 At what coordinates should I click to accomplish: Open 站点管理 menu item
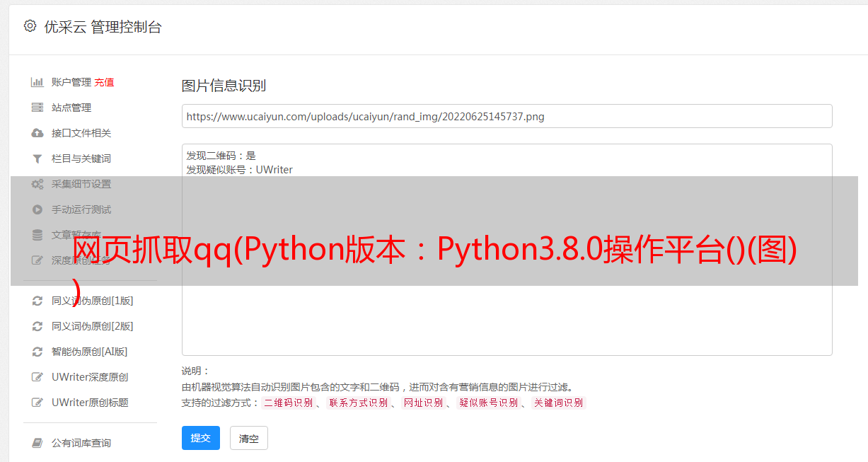click(x=71, y=108)
